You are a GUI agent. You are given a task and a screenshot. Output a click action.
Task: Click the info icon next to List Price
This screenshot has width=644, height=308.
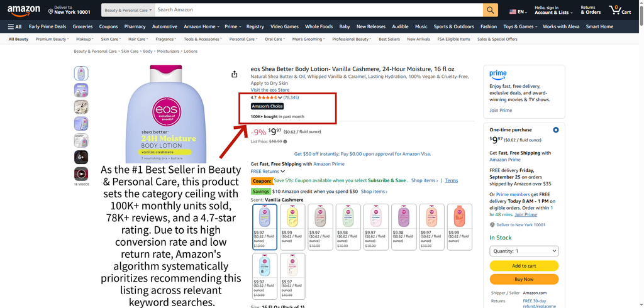click(x=286, y=141)
